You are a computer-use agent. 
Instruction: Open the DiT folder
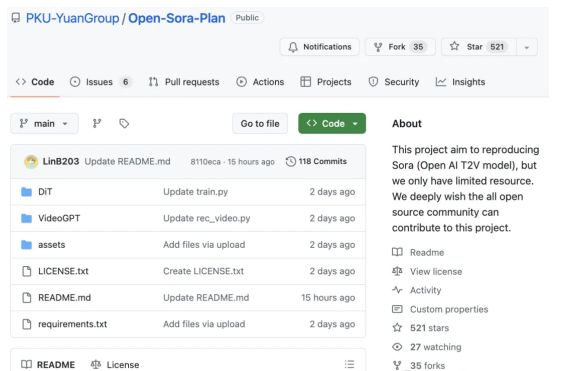pos(45,192)
